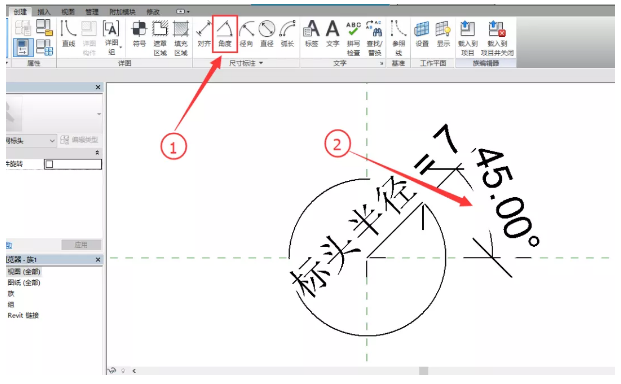The width and height of the screenshot is (621, 384).
Task: Open the 详图组 detail group tool
Action: click(111, 38)
